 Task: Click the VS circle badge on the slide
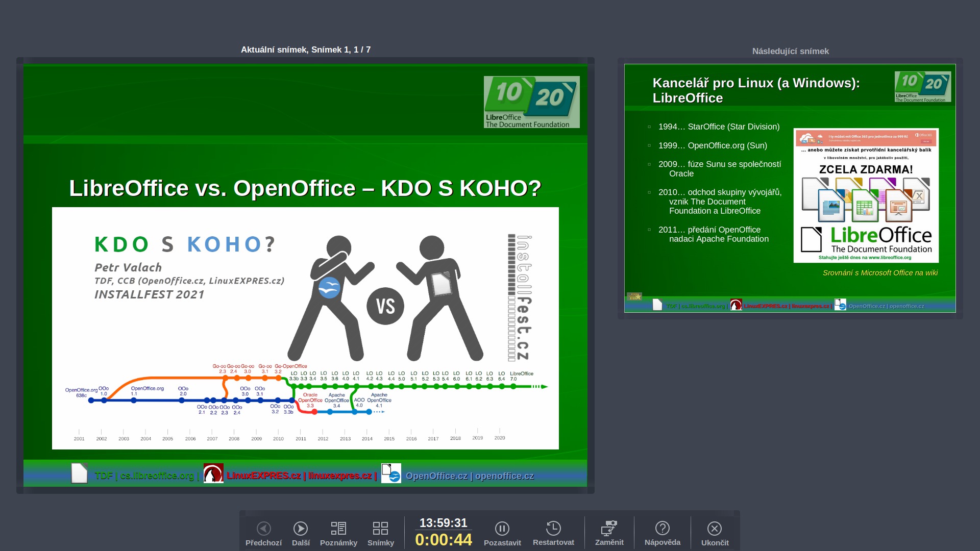(385, 306)
